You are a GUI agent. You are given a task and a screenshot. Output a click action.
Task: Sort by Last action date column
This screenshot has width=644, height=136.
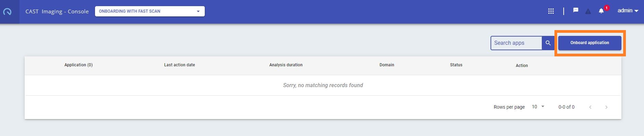[179, 65]
